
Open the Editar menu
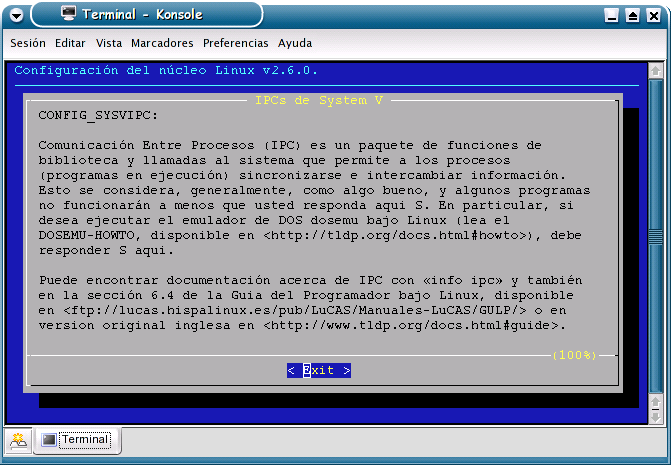pos(70,43)
